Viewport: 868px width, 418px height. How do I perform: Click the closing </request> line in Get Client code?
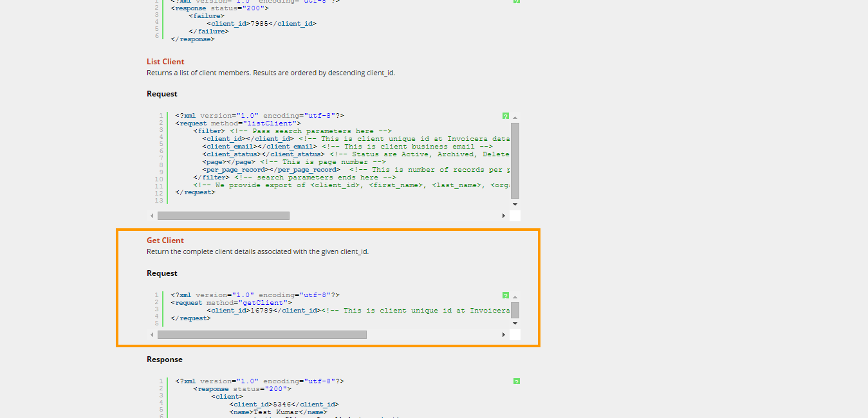tap(190, 318)
